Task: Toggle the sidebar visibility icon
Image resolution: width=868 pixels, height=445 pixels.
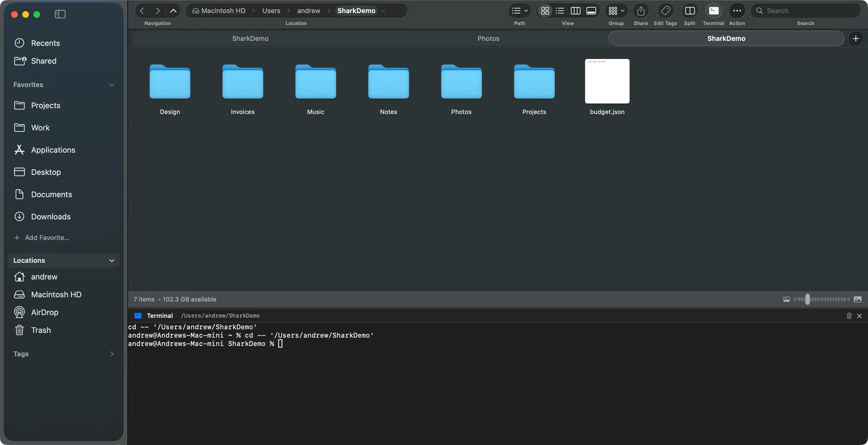Action: [x=60, y=14]
